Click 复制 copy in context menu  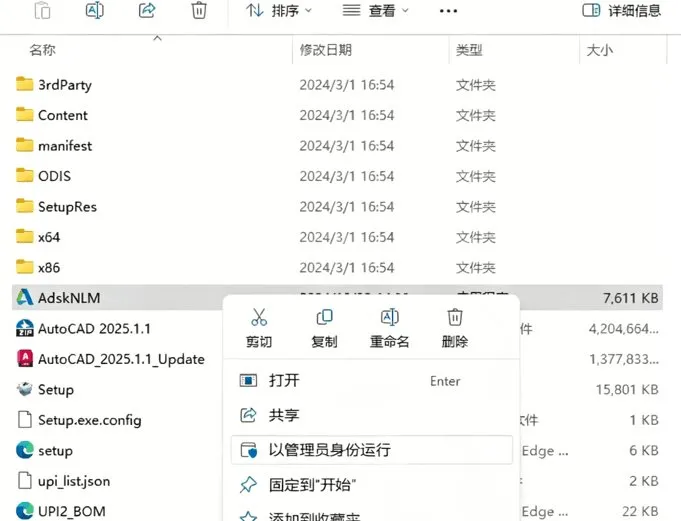tap(324, 329)
